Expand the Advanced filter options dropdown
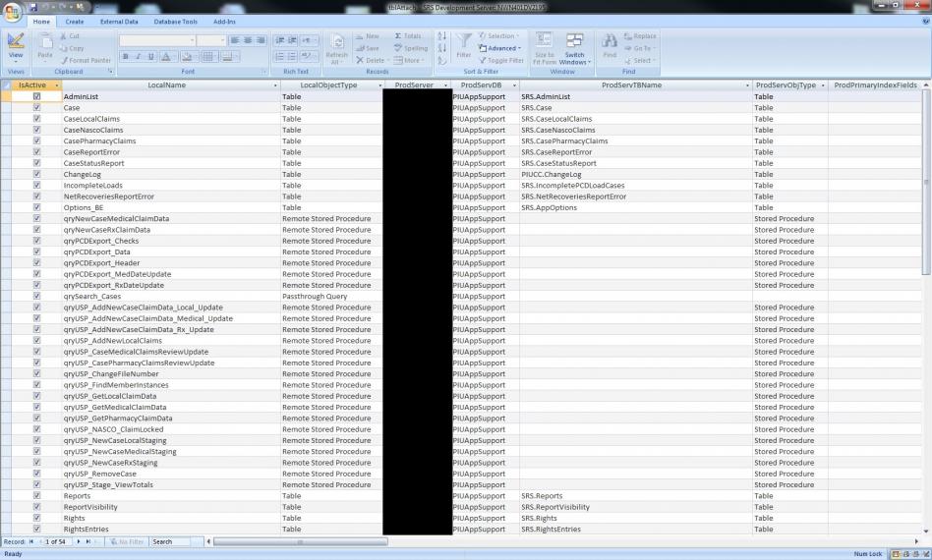Viewport: 932px width, 560px height. [500, 49]
